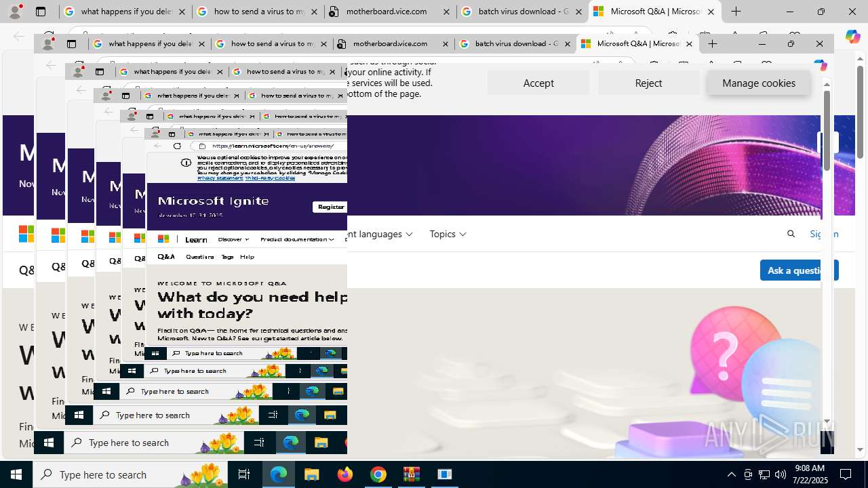
Task: Select motherboard.vice.com tab in outermost window
Action: pos(391,12)
